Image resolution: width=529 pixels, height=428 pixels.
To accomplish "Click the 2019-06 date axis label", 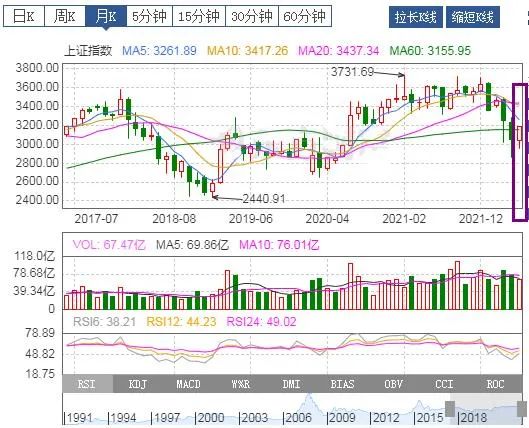I will point(251,219).
